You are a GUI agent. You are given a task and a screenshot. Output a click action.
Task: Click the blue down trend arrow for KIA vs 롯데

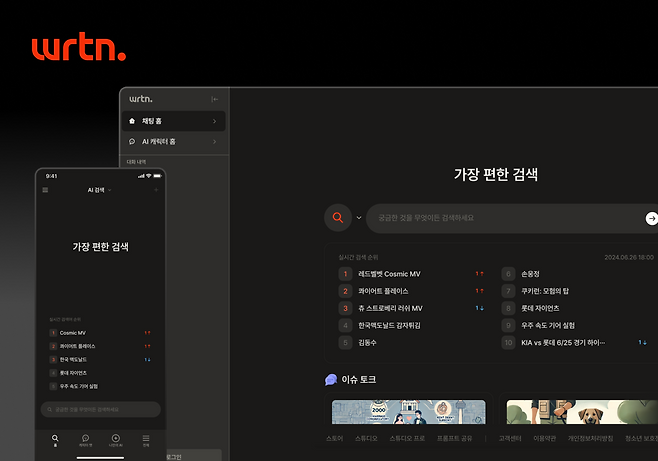click(x=642, y=343)
